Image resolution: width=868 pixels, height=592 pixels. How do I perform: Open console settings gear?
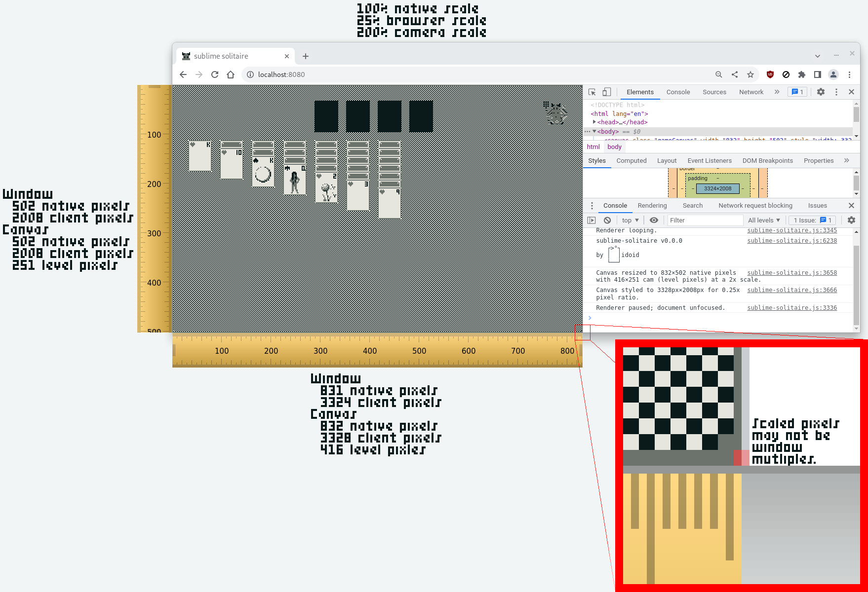(851, 220)
